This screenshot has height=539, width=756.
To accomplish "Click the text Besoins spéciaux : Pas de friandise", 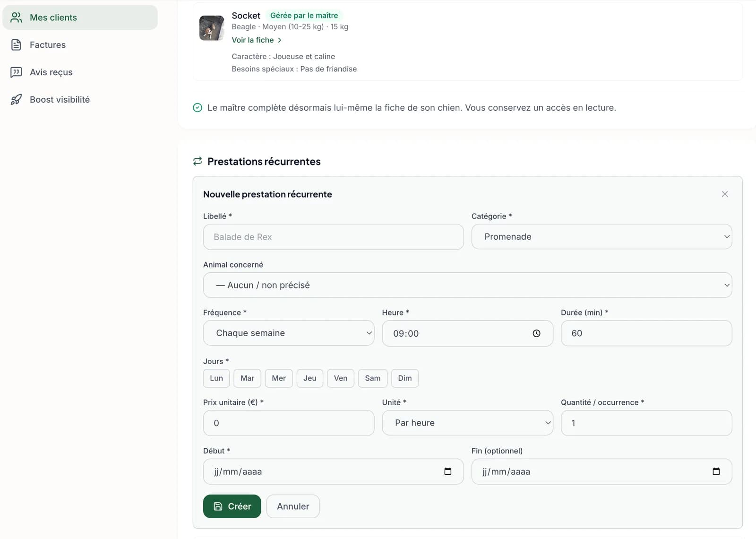I will click(x=294, y=69).
